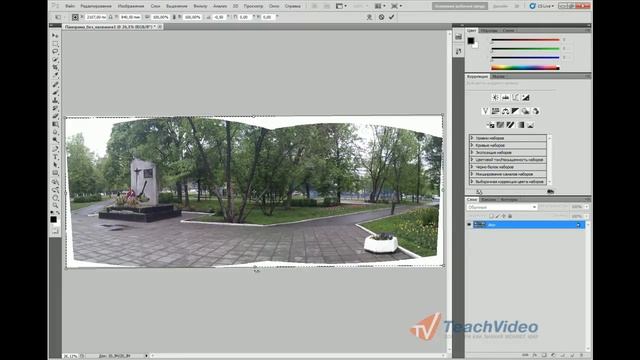Click the foreground color swatch in toolbox
The height and width of the screenshot is (360, 640).
click(x=53, y=220)
